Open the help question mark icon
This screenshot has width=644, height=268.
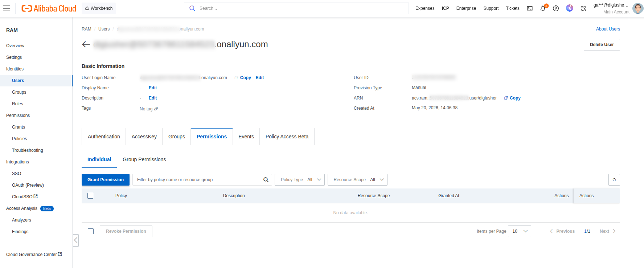[556, 8]
